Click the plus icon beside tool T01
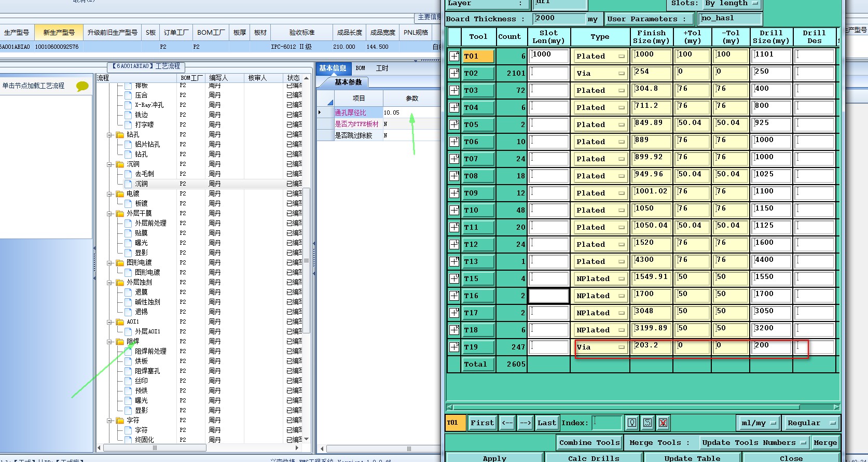The width and height of the screenshot is (868, 462). (x=454, y=56)
